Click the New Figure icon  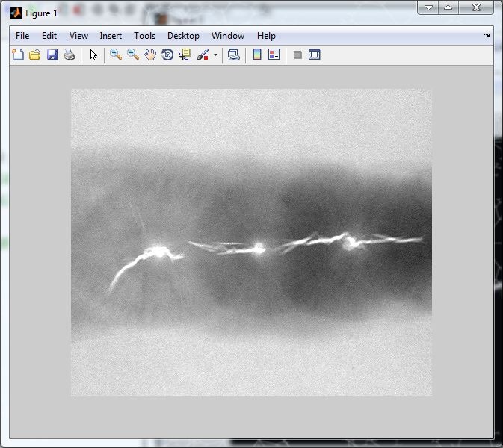pos(18,55)
